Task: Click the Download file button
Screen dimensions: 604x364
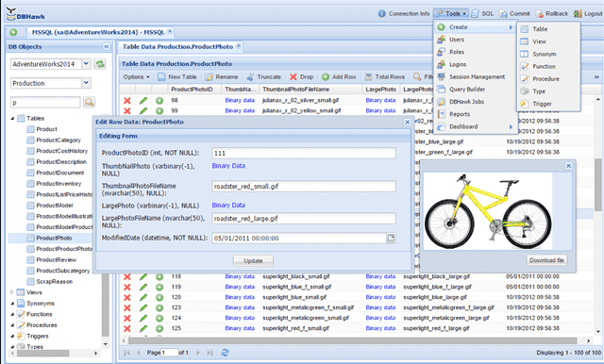Action: (546, 260)
